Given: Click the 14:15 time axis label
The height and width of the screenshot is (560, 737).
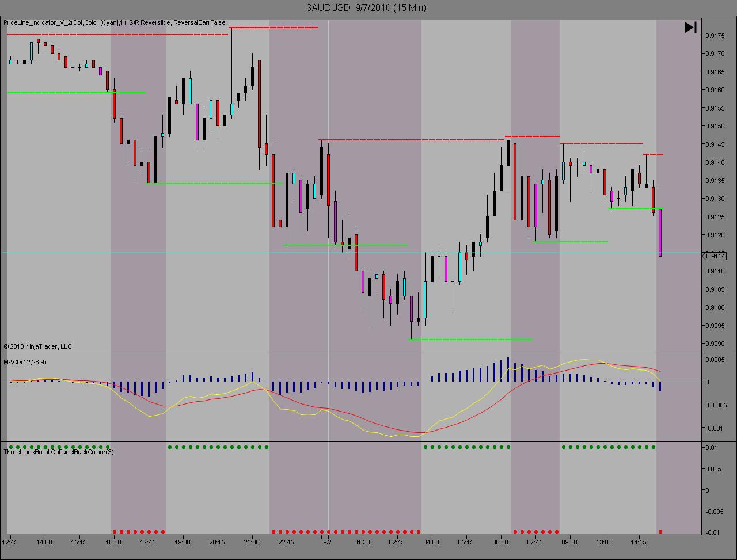Looking at the screenshot, I should (639, 542).
